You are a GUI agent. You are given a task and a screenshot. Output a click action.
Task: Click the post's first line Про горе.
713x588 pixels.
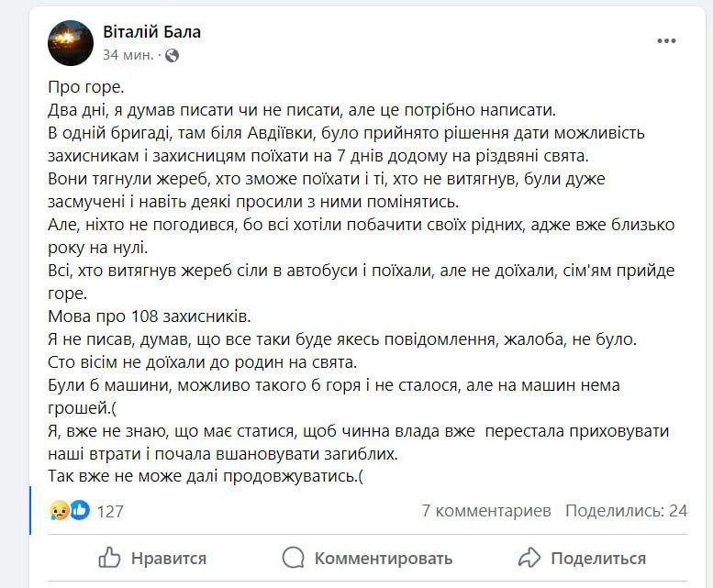[x=86, y=87]
